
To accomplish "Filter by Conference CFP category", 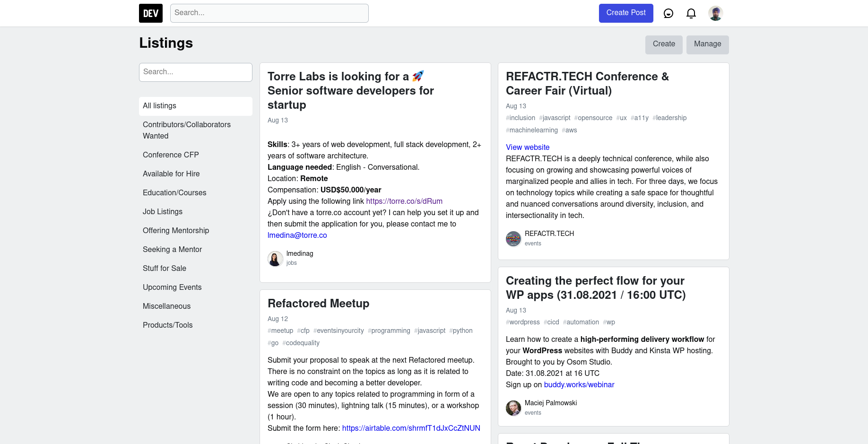I will coord(171,155).
